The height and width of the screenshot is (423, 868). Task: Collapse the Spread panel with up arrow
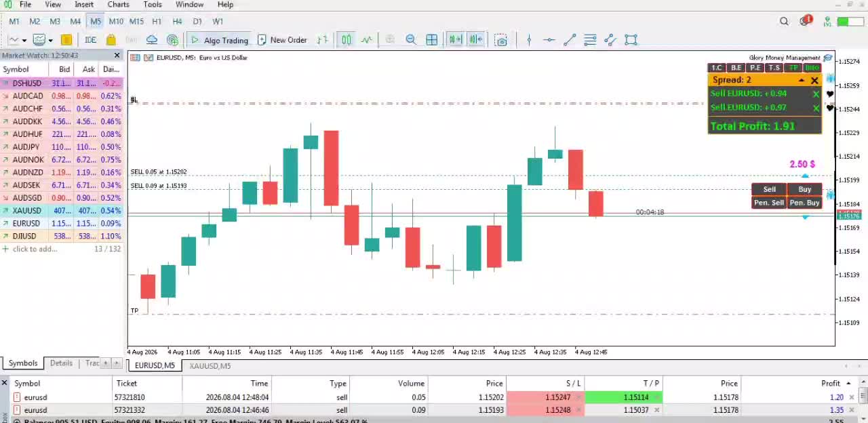pos(802,80)
